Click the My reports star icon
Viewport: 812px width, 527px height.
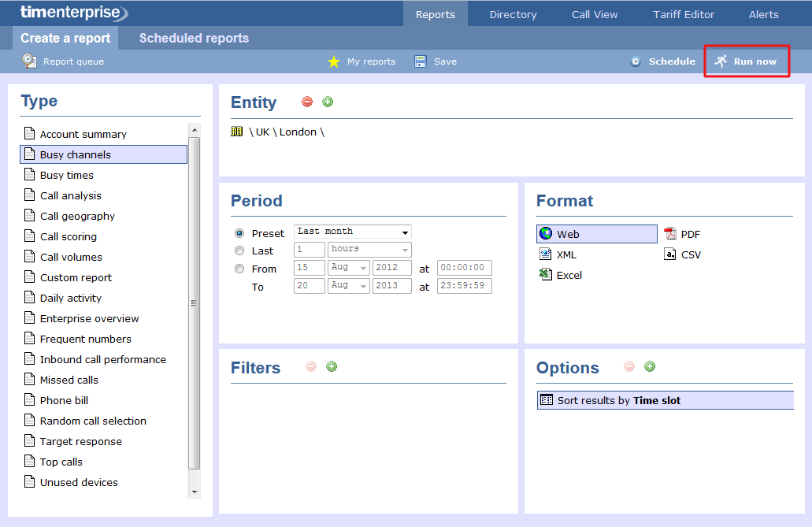point(334,61)
